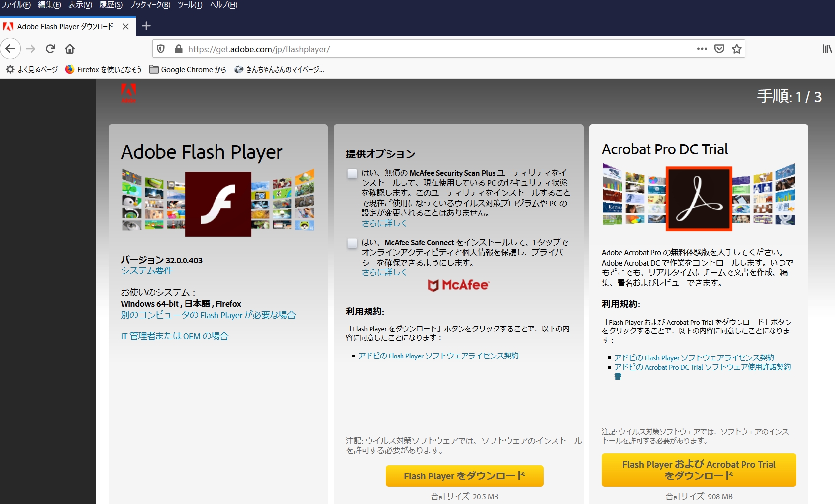
Task: Open tracking protection shield icon
Action: [x=161, y=49]
